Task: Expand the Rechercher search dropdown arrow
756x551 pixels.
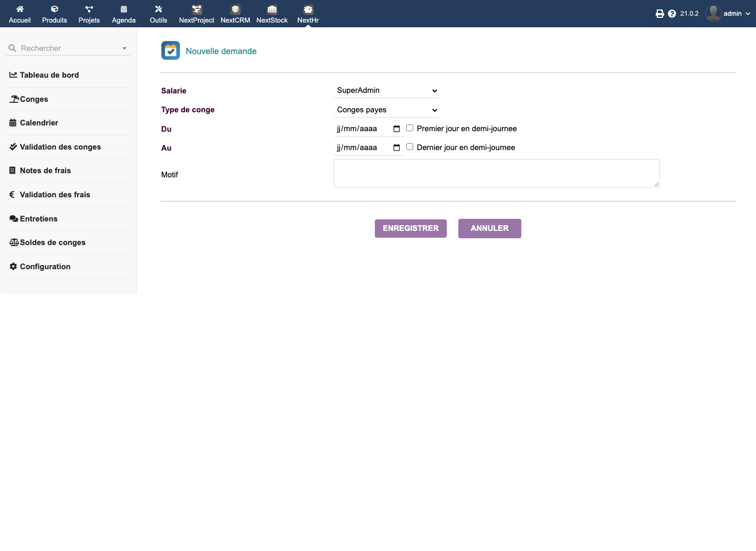Action: pos(124,48)
